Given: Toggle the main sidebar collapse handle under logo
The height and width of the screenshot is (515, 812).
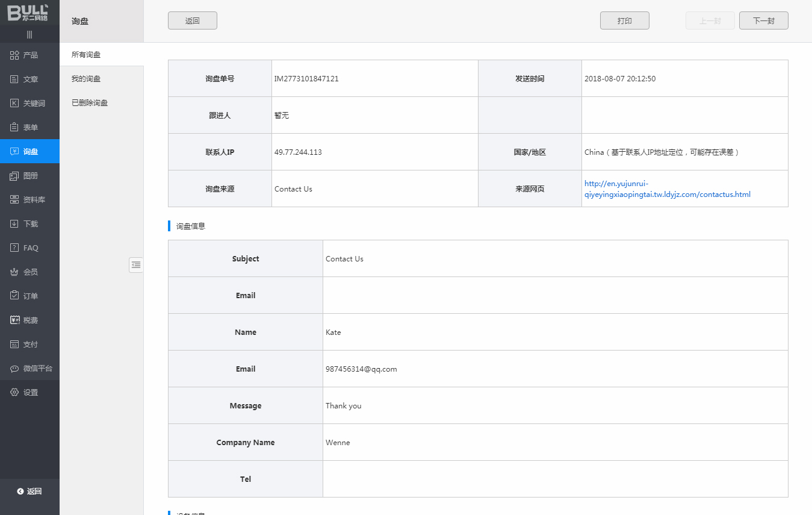Looking at the screenshot, I should coord(29,34).
